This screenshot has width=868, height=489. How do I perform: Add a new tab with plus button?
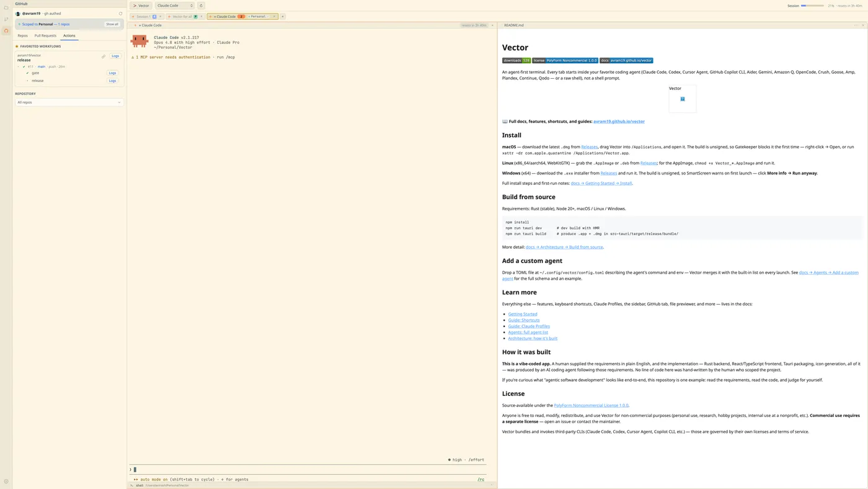click(x=283, y=17)
